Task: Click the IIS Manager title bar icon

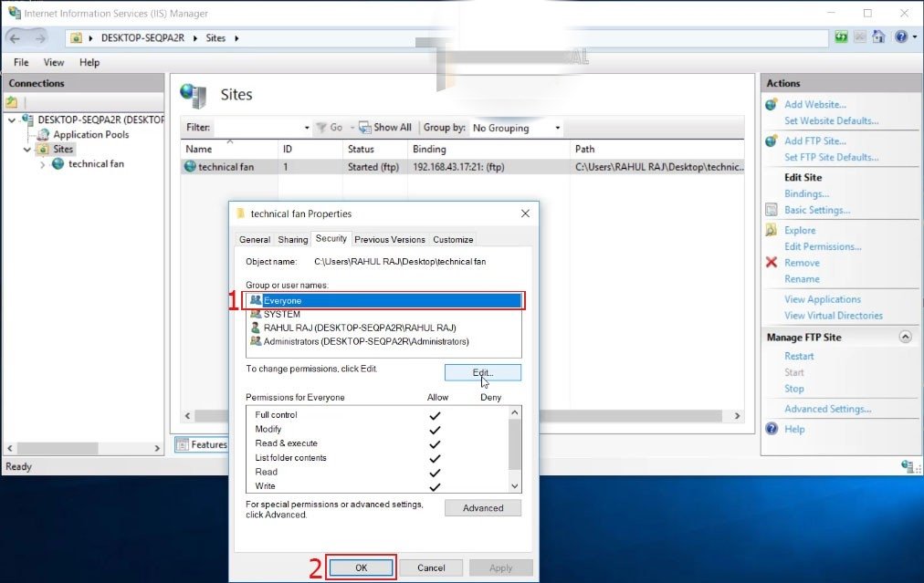Action: tap(14, 13)
